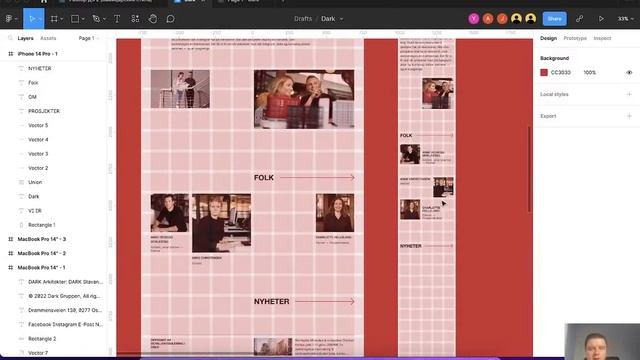
Task: Switch to the Layers tab
Action: (25, 38)
